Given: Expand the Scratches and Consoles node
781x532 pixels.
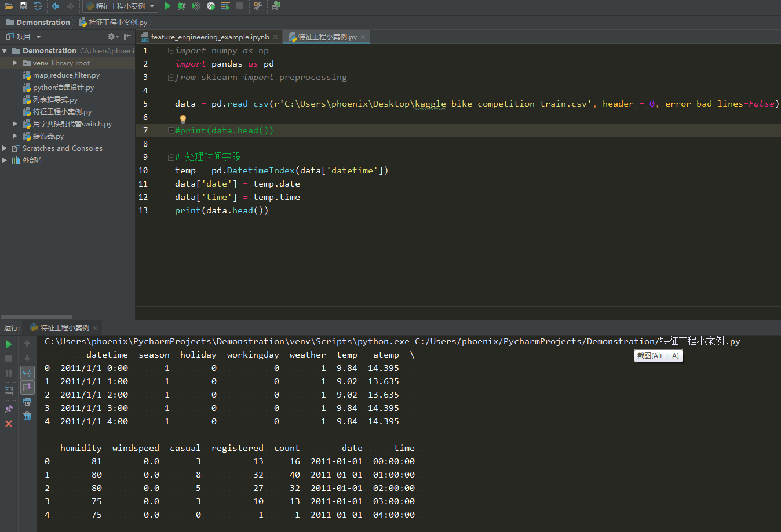Looking at the screenshot, I should [x=5, y=148].
